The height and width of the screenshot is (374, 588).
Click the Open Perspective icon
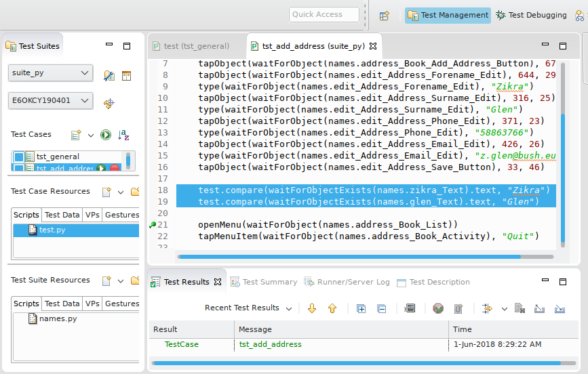pos(384,15)
